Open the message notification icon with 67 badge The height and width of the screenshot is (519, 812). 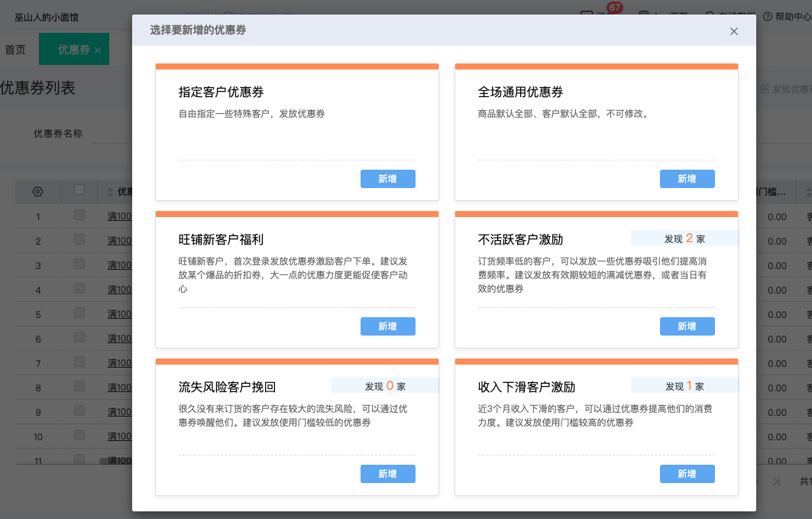[x=586, y=14]
